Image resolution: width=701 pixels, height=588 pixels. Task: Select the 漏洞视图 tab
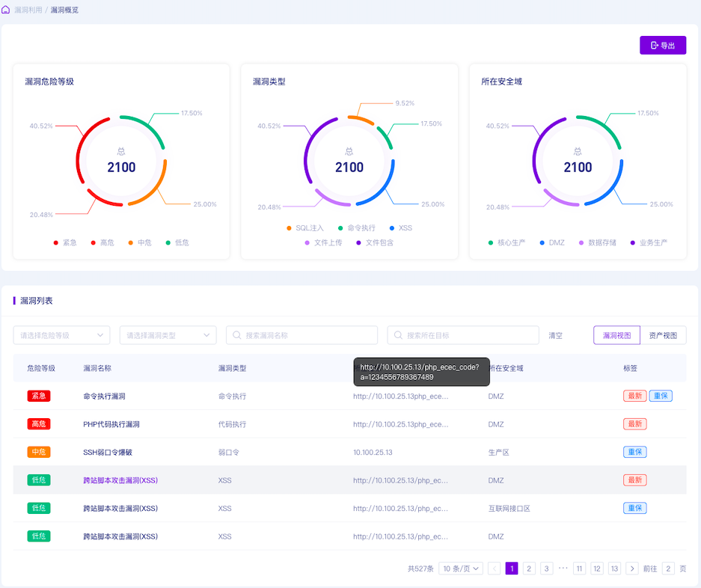[x=617, y=335]
